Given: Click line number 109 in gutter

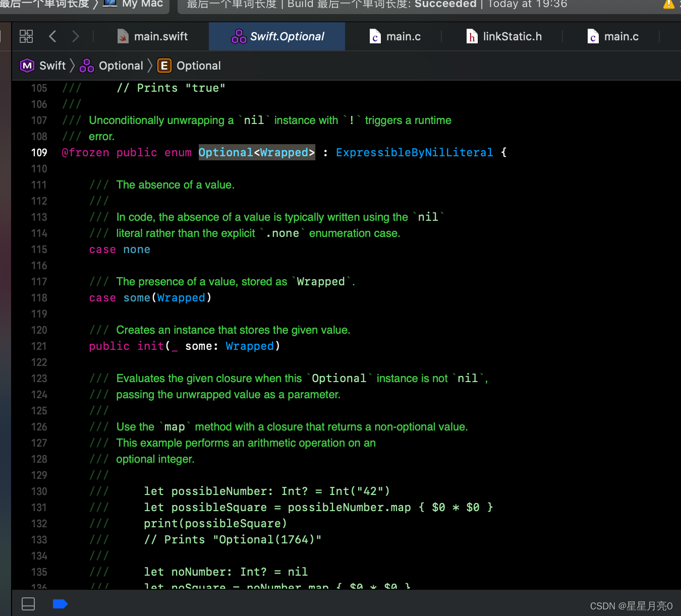Looking at the screenshot, I should click(39, 153).
